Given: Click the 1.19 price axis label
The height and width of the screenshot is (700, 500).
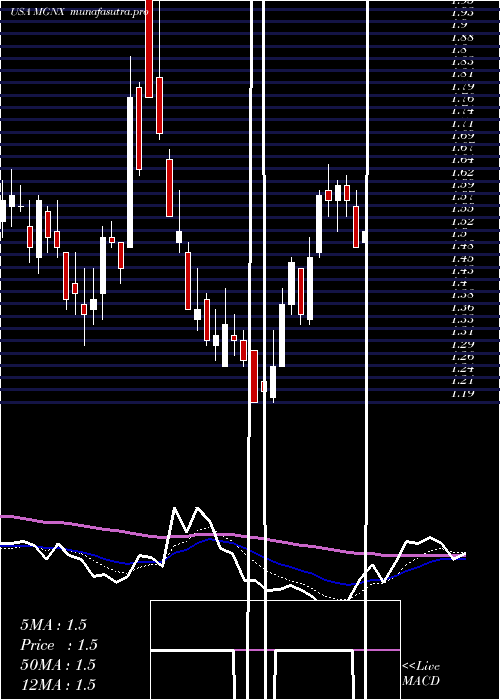Looking at the screenshot, I should tap(462, 393).
